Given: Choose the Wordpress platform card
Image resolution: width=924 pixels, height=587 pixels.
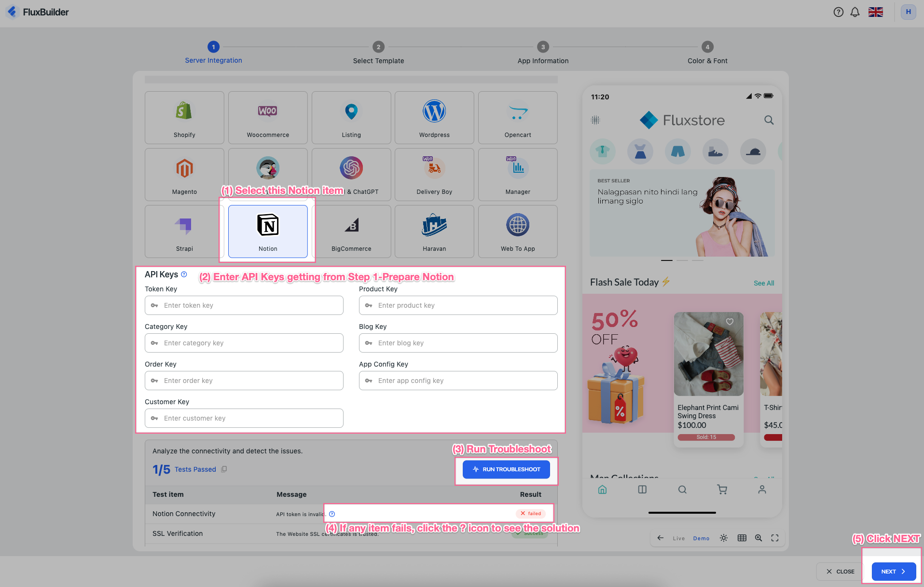Looking at the screenshot, I should [434, 118].
